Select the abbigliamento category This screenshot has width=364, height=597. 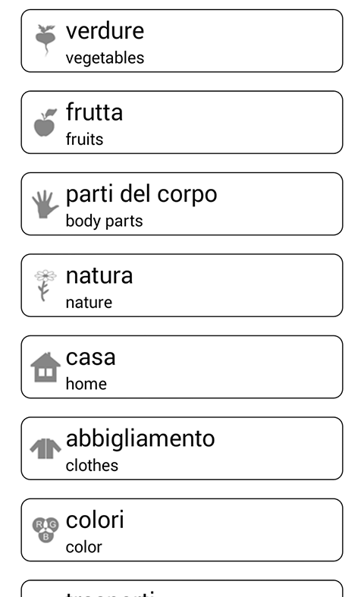tap(182, 448)
